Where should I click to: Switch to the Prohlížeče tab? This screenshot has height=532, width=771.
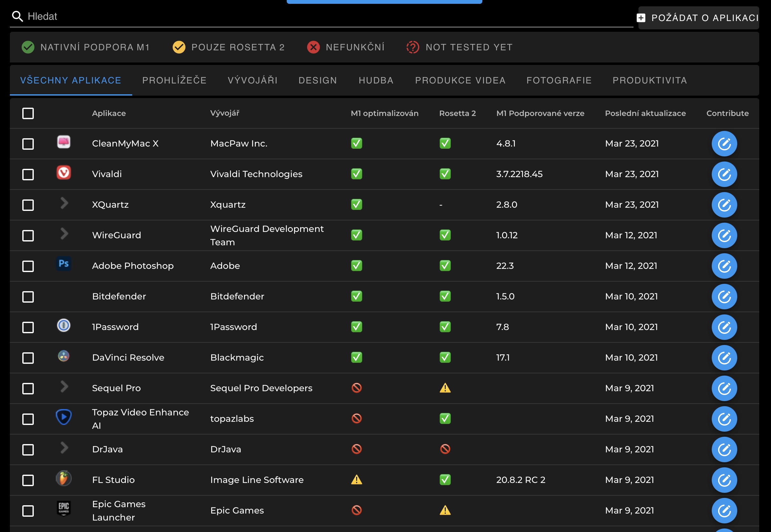click(174, 80)
